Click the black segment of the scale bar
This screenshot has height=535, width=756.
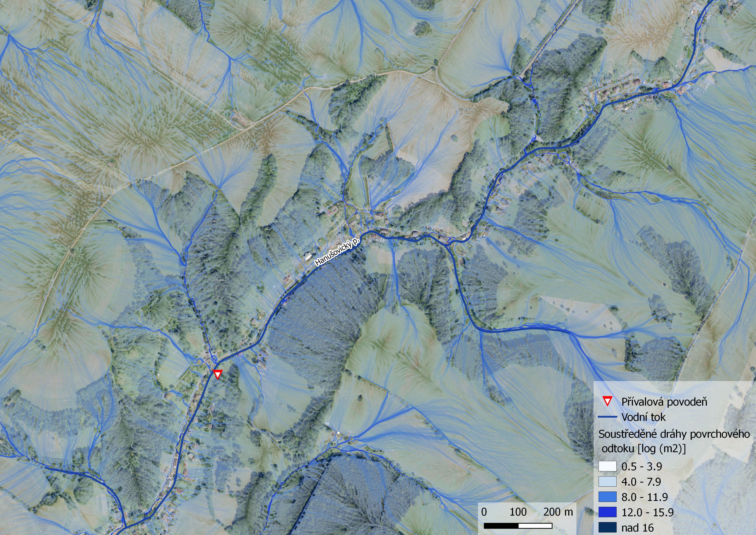(x=501, y=526)
